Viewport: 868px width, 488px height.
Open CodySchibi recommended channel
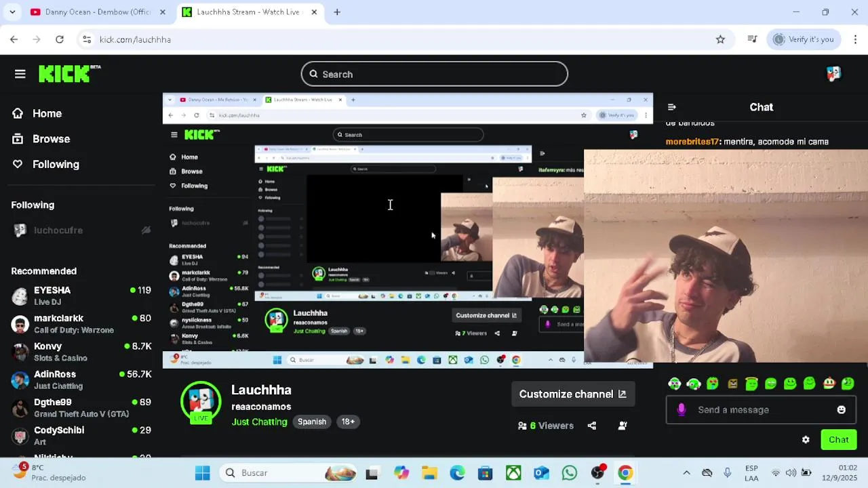(x=81, y=436)
